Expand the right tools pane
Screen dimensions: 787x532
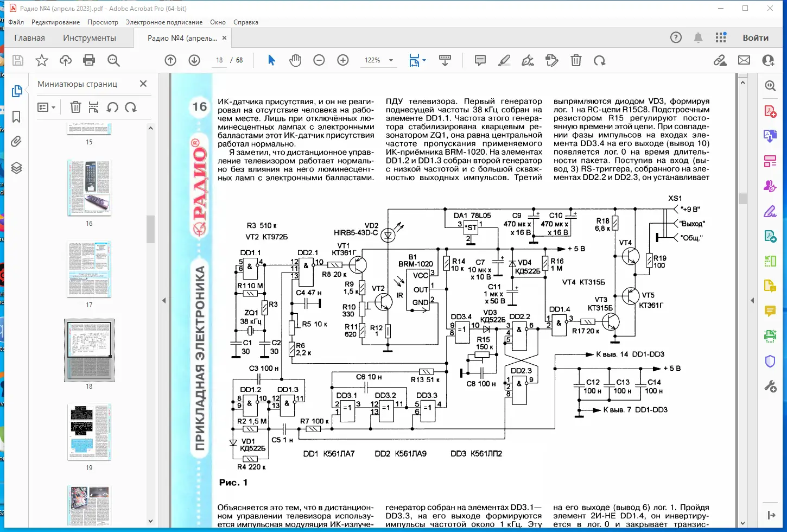[x=771, y=515]
